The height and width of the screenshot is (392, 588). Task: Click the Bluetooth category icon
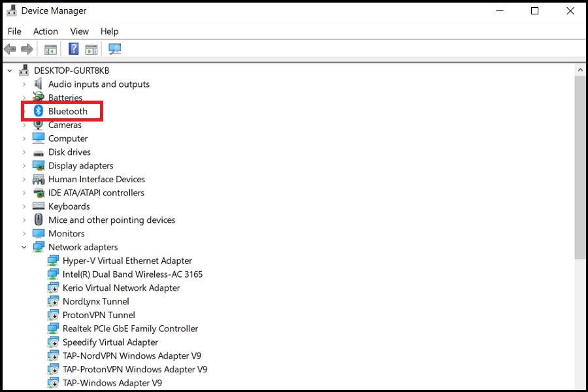tap(39, 111)
